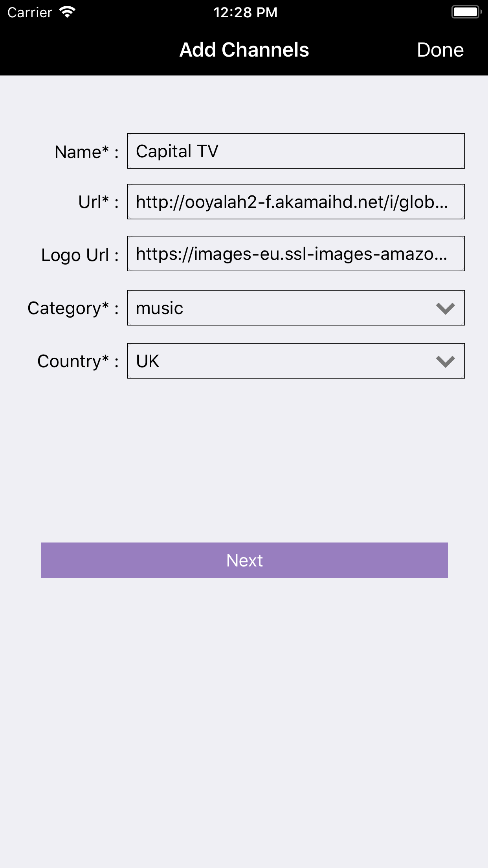Click the Logo Url label
The image size is (488, 868).
pos(80,255)
